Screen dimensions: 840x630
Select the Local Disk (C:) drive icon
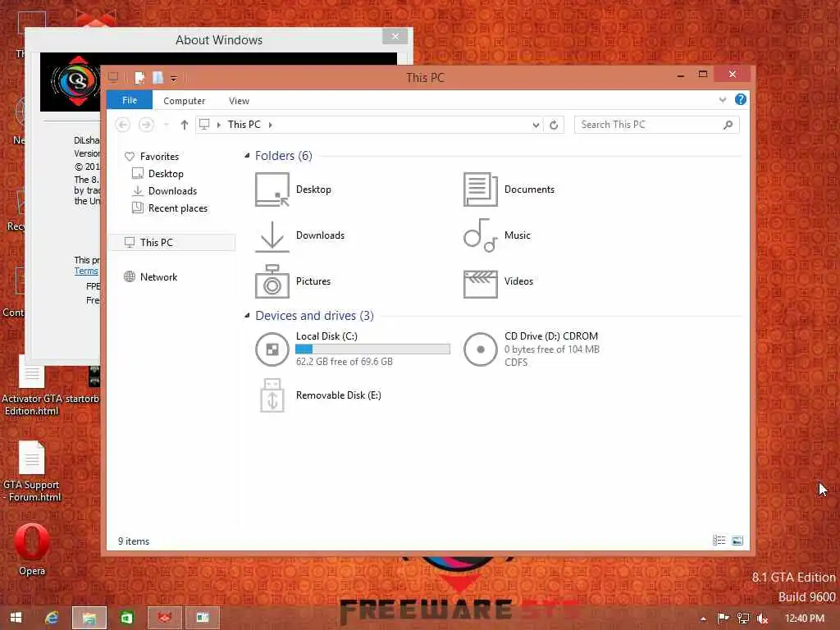coord(272,349)
